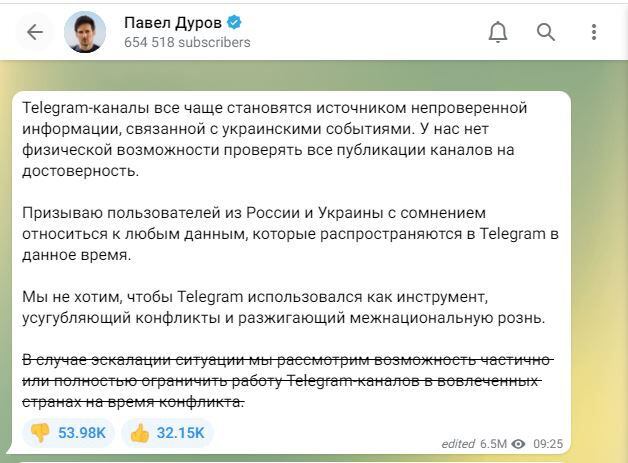Go back using the left arrow
The image size is (628, 463).
pyautogui.click(x=35, y=32)
